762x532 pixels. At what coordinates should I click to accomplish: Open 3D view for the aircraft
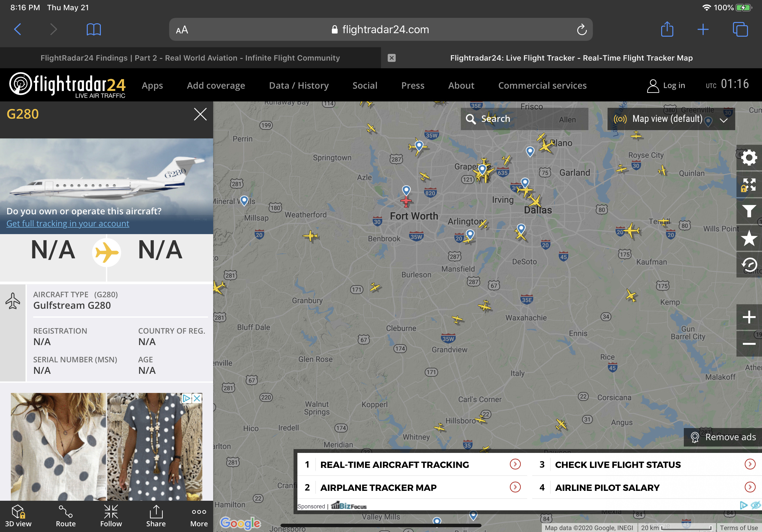click(x=18, y=516)
